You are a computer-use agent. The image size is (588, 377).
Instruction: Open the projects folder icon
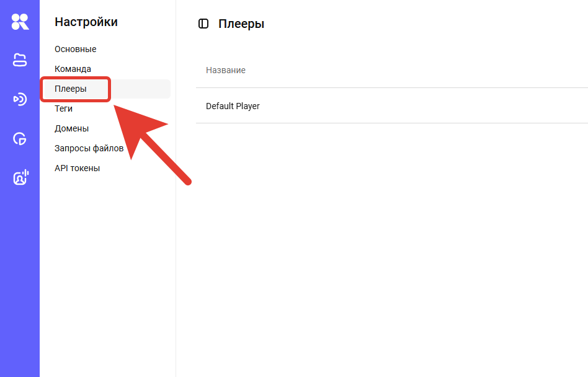20,60
